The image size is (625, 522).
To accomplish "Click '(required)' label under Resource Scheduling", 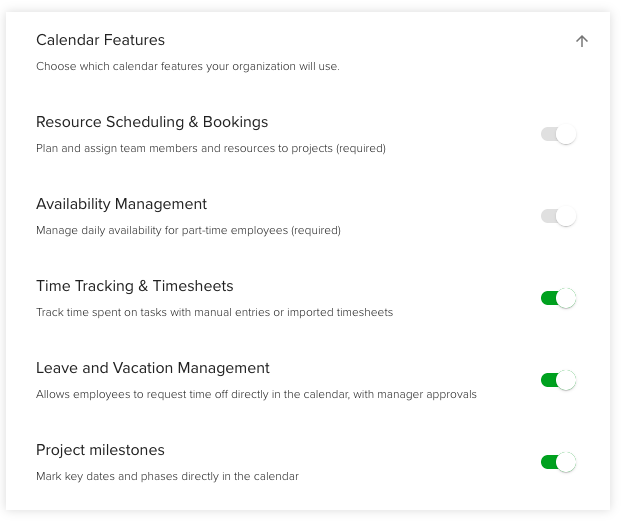I will (x=360, y=148).
